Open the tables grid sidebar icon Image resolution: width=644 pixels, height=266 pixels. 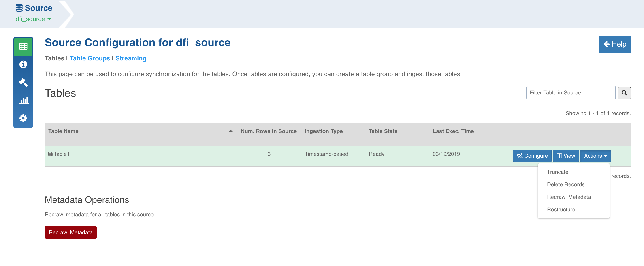pos(23,46)
